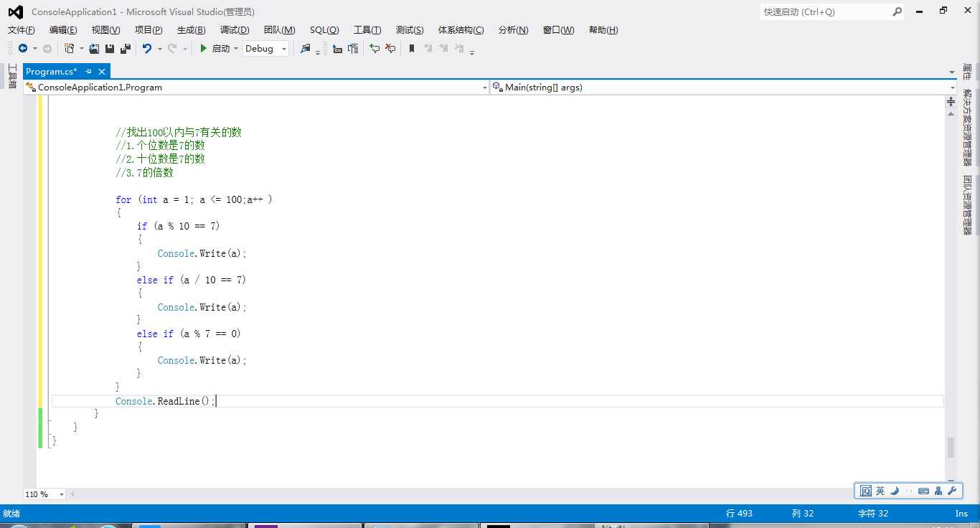Click the Save All double-floppy icon

coord(126,49)
